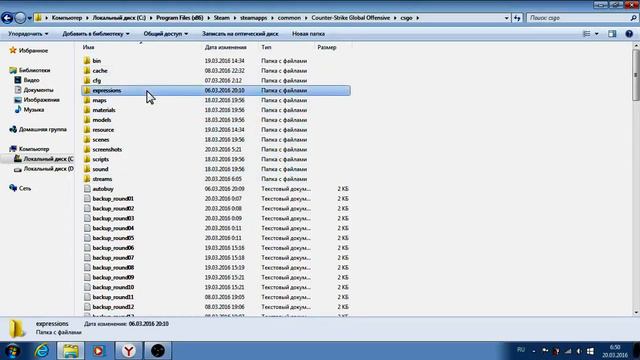Create a folder with Новая папка
640x360 pixels.
point(308,34)
